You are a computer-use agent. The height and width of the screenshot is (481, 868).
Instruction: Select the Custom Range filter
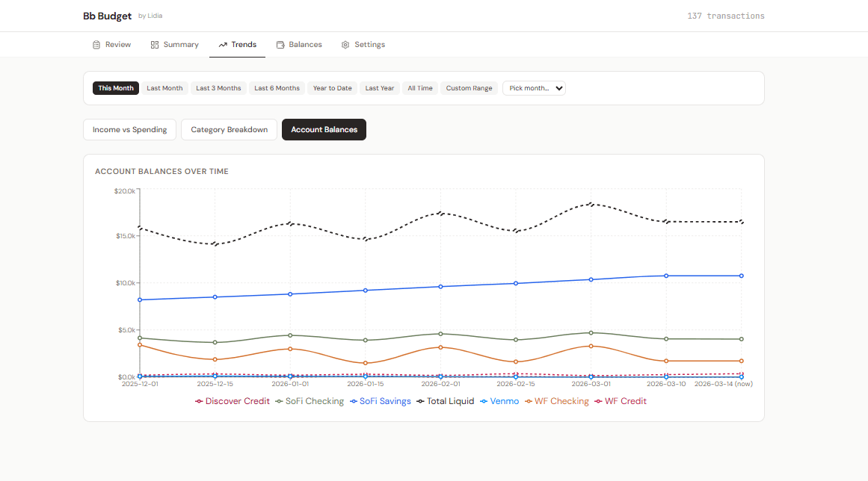pos(469,88)
